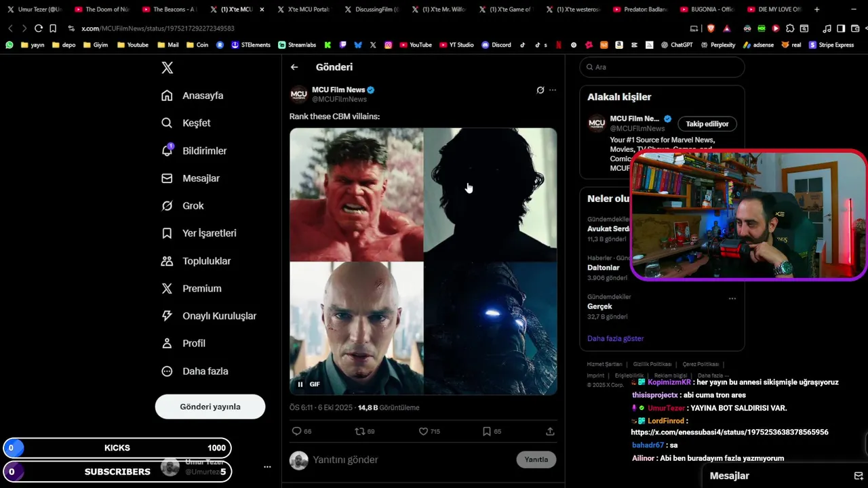The height and width of the screenshot is (488, 868).
Task: Open yayın bookmark folder
Action: (x=33, y=45)
